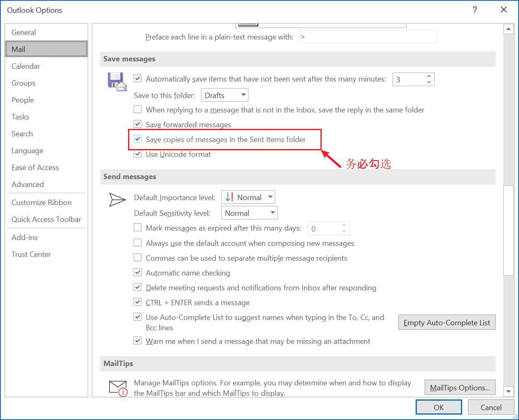Click the plain-text preface character field

coord(368,37)
